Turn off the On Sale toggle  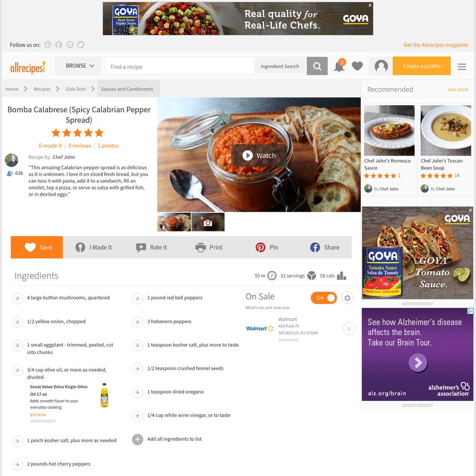324,298
